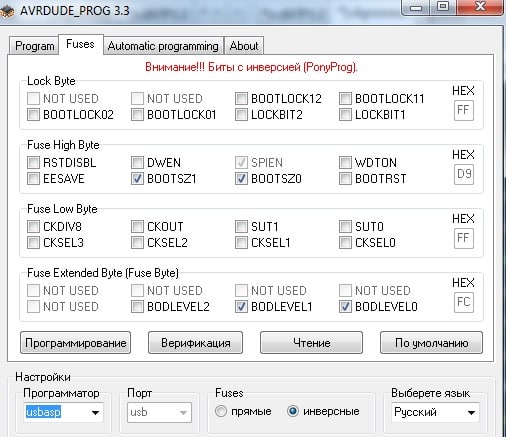Image resolution: width=506 pixels, height=437 pixels.
Task: Enable the CKDIV8 fuse bit
Action: 33,227
